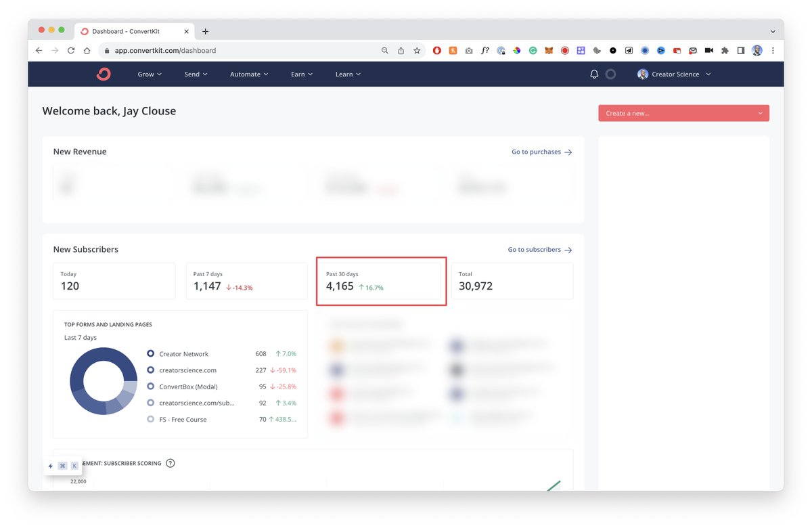This screenshot has height=528, width=812.
Task: Click the lightning bolt shortcut icon
Action: (51, 466)
